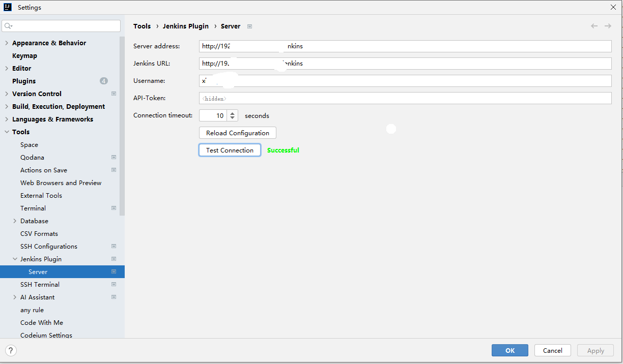Focus the Jenkins URL field

405,64
